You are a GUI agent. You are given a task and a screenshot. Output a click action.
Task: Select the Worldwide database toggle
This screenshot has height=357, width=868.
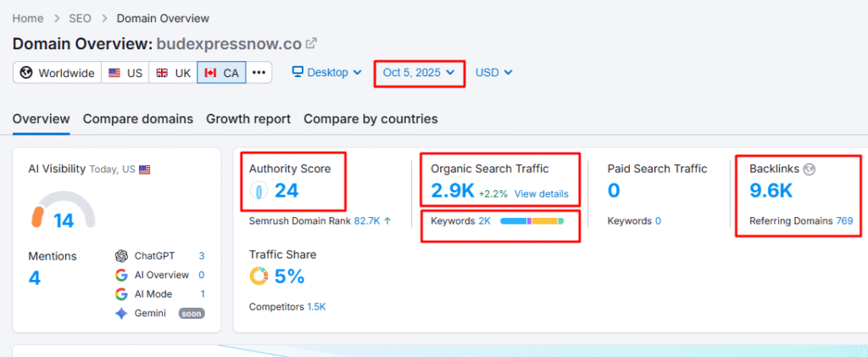pyautogui.click(x=58, y=73)
